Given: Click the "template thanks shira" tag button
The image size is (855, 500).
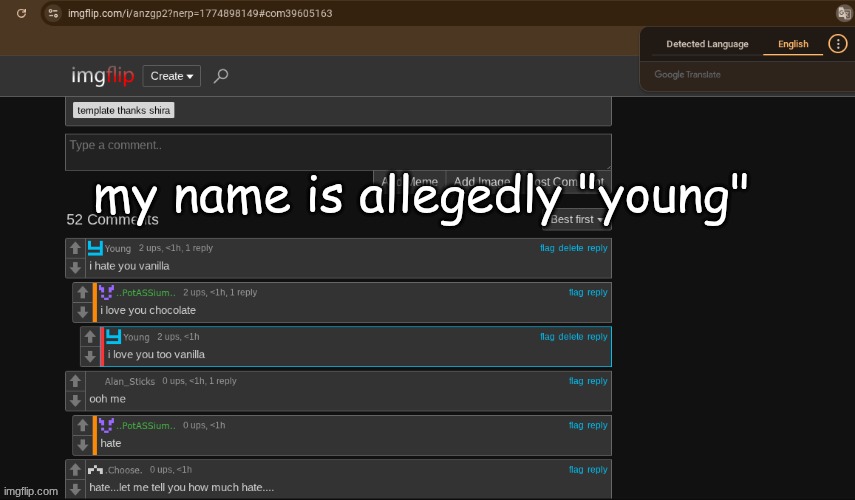Looking at the screenshot, I should [124, 110].
